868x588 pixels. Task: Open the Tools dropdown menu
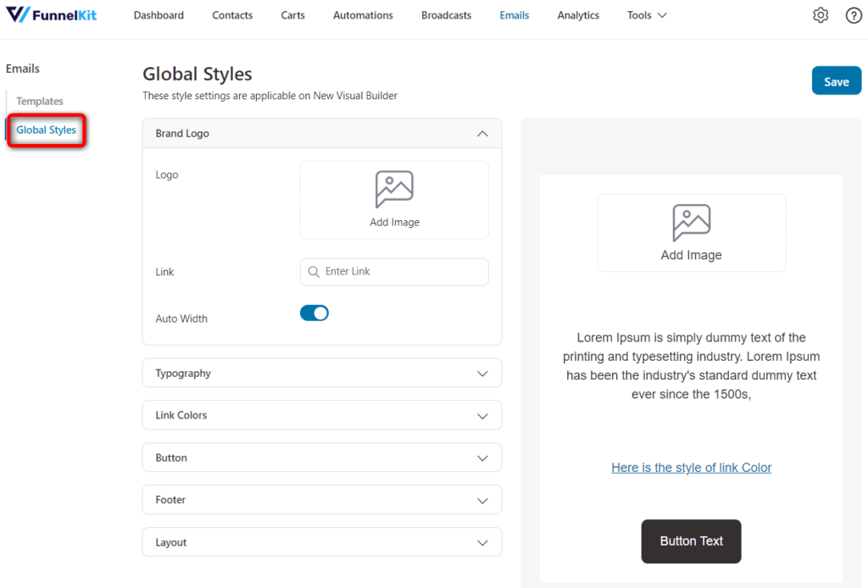[647, 15]
